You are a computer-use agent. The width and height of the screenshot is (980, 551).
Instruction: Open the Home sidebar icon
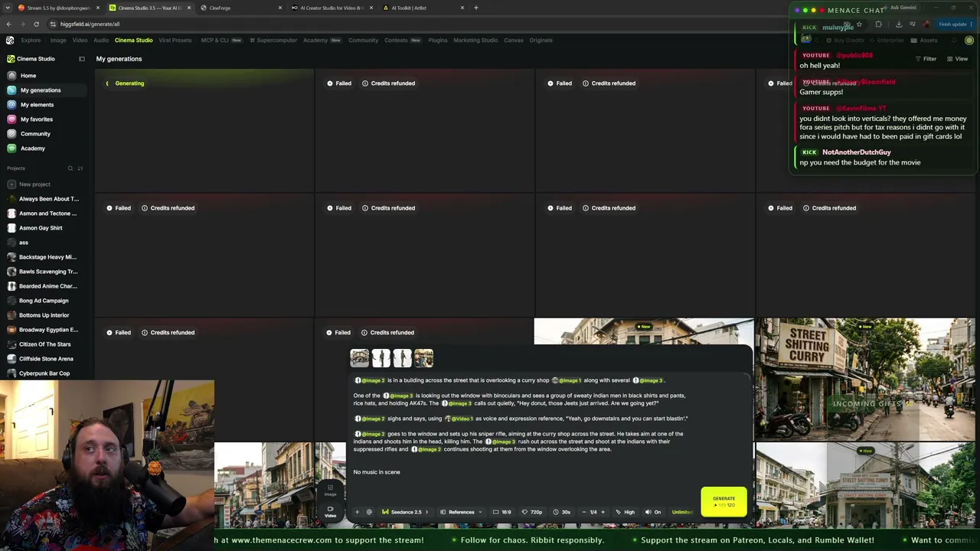[11, 76]
